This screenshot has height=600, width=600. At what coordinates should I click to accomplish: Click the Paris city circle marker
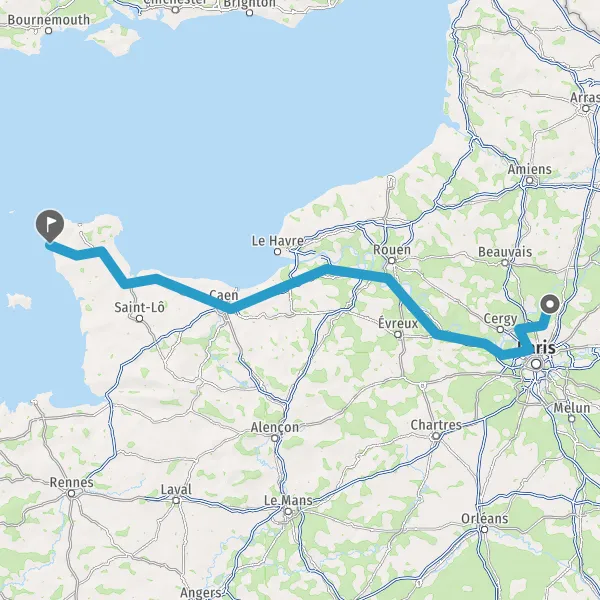coord(536,364)
